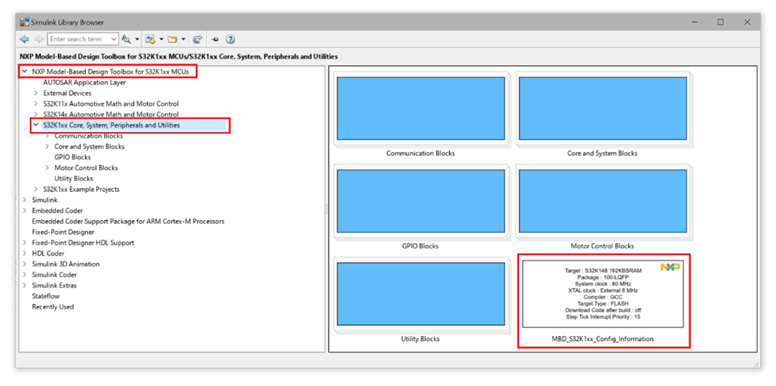Viewport: 776px width, 386px height.
Task: Click the open folder icon
Action: tap(172, 39)
